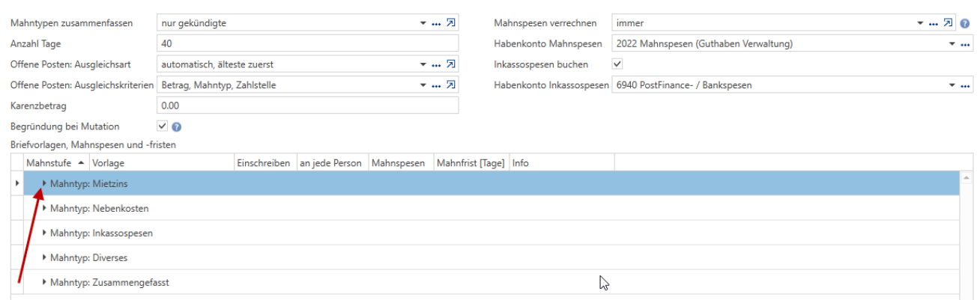Open ellipsis lookup for Mahnspesen verrechnen
Screen dimensions: 980x300
(x=934, y=23)
